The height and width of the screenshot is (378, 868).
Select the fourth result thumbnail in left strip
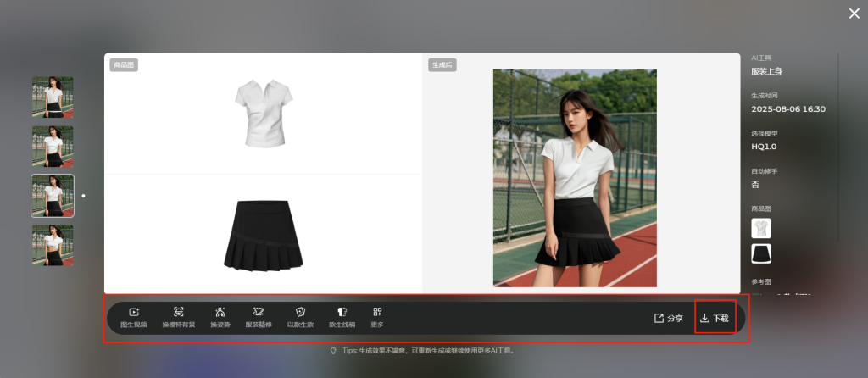coord(53,245)
